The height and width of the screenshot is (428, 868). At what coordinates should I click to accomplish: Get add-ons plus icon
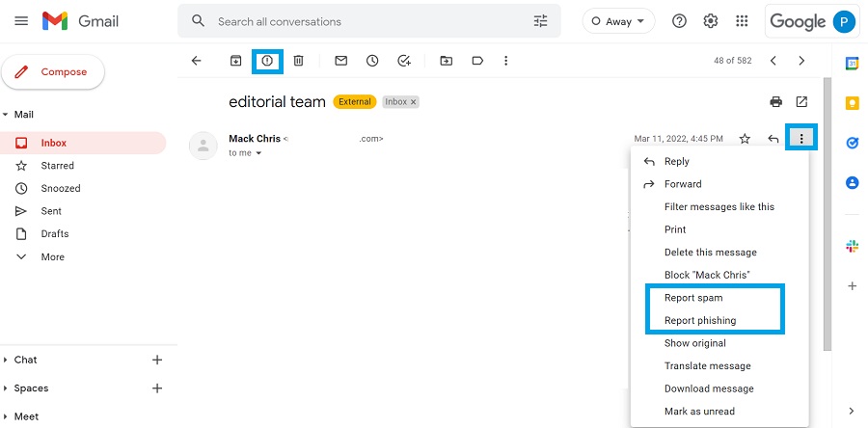pos(852,286)
